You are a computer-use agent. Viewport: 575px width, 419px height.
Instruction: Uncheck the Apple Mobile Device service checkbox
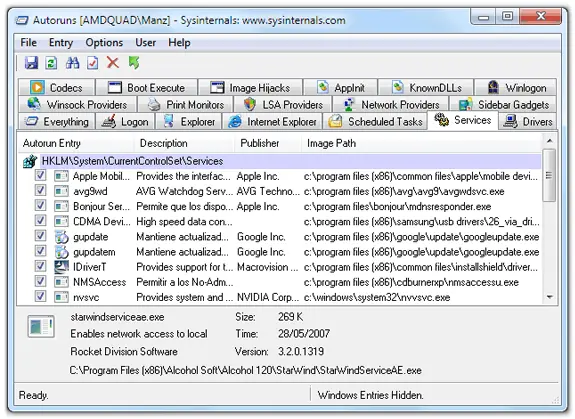[x=40, y=176]
